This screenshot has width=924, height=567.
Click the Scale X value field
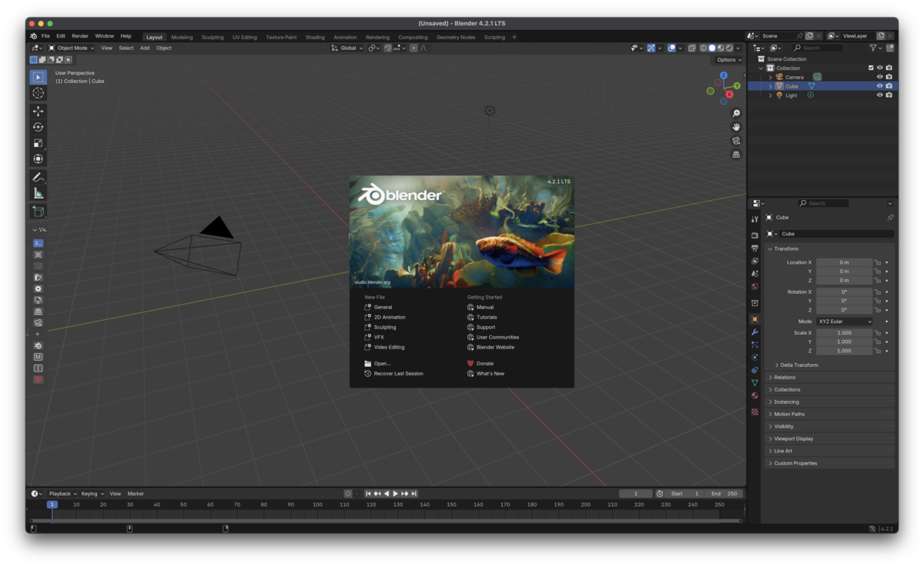[x=844, y=333]
